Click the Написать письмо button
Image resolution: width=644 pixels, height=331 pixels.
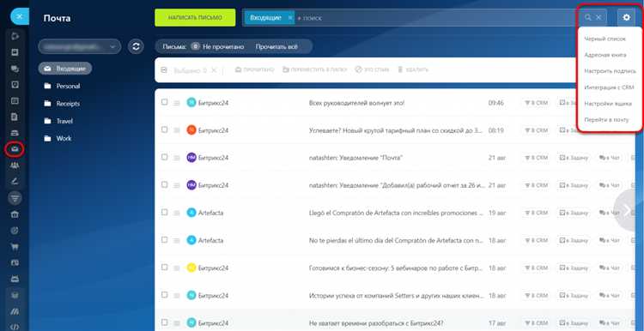pos(195,18)
